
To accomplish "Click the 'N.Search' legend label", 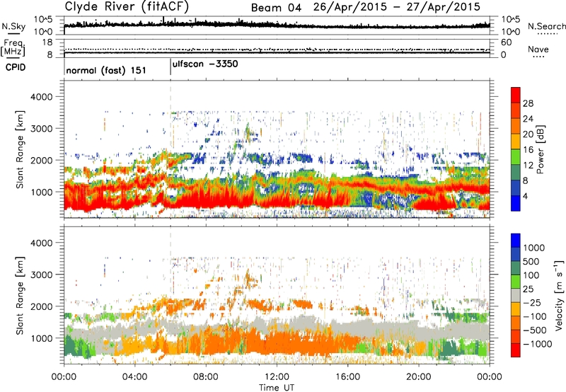I will [x=546, y=26].
